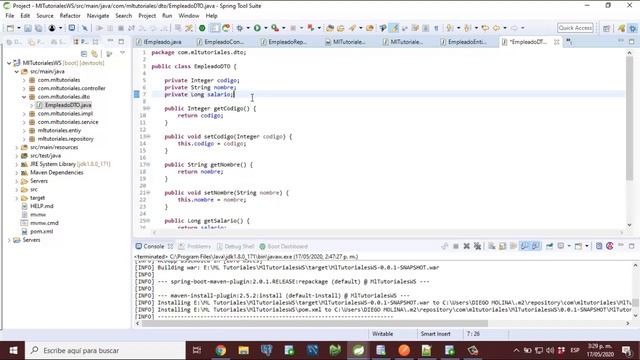Toggle Scroll Lock in console toolbar
Screen dimensions: 640x360
pos(502,246)
